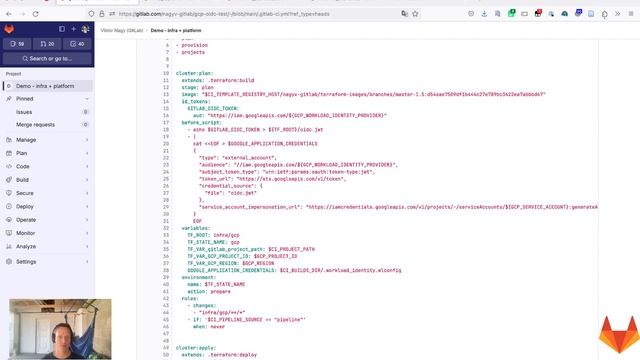The width and height of the screenshot is (640, 360).
Task: Click 'extends: .terraform:build' on line 11
Action: (218, 80)
